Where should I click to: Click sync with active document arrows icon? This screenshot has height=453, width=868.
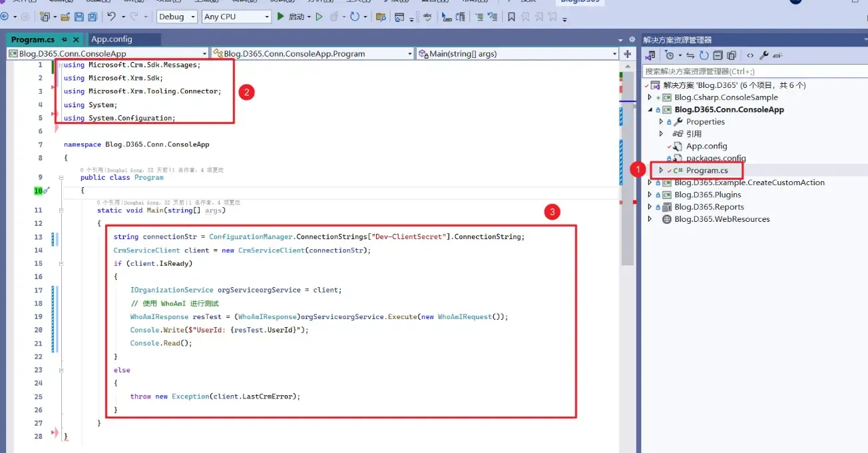(690, 55)
